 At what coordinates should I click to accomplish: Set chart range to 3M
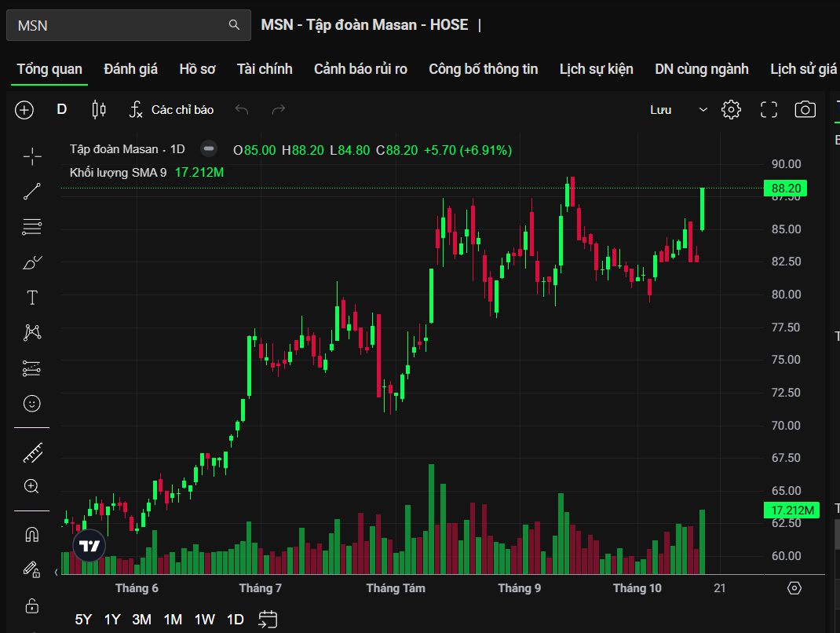(x=142, y=620)
